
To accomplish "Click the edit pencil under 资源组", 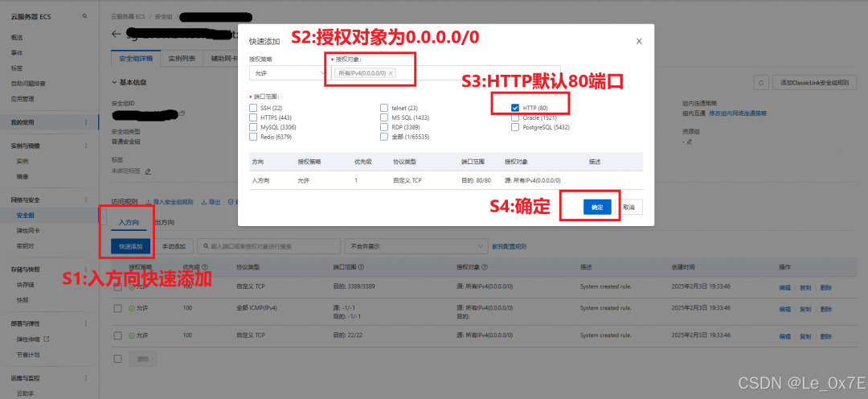I will pos(690,142).
